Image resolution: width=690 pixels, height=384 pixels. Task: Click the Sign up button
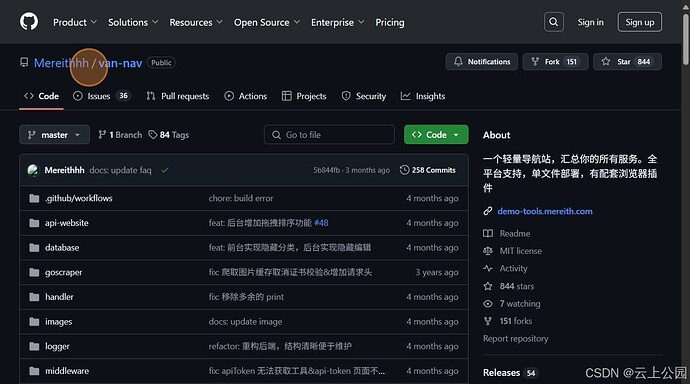640,22
